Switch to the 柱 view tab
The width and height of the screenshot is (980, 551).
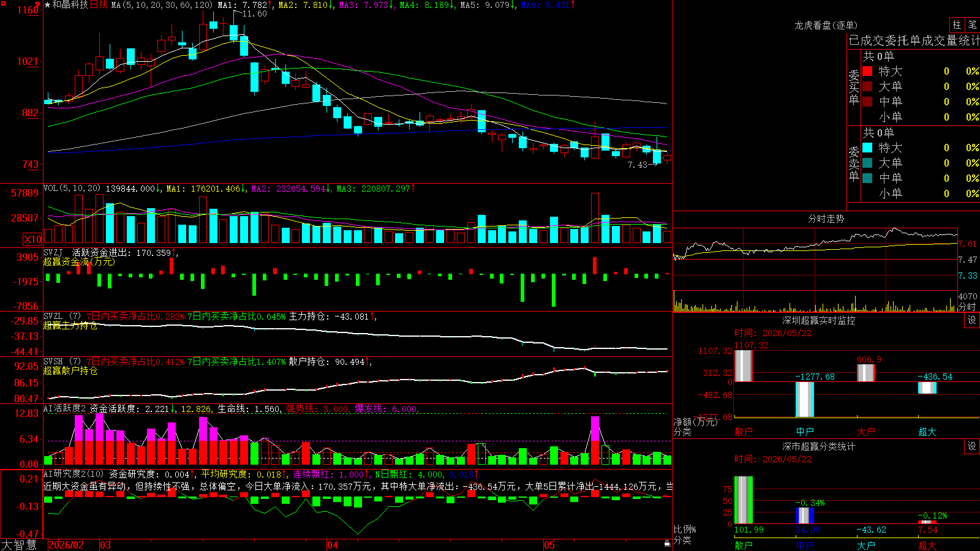pyautogui.click(x=957, y=25)
